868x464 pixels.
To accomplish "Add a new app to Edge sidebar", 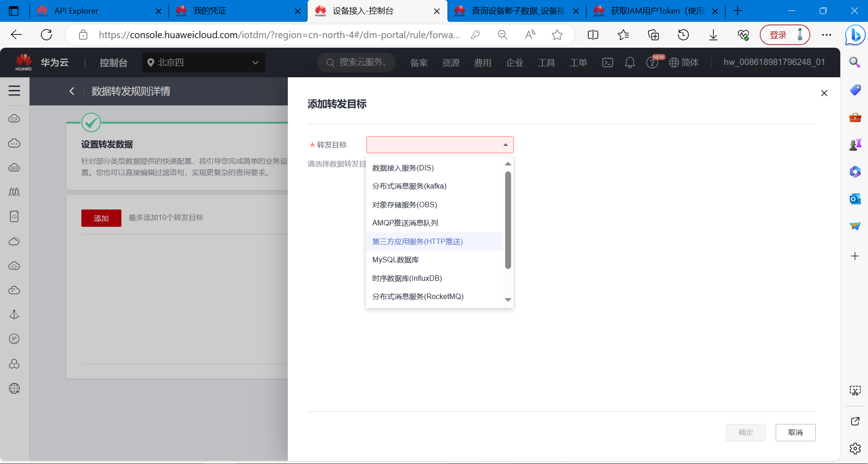I will (855, 256).
